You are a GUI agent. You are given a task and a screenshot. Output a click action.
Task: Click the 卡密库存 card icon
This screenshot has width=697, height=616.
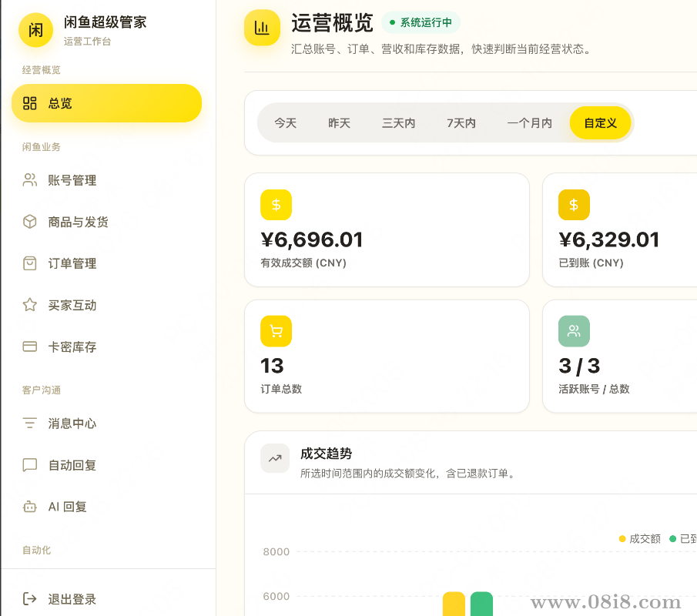click(30, 346)
